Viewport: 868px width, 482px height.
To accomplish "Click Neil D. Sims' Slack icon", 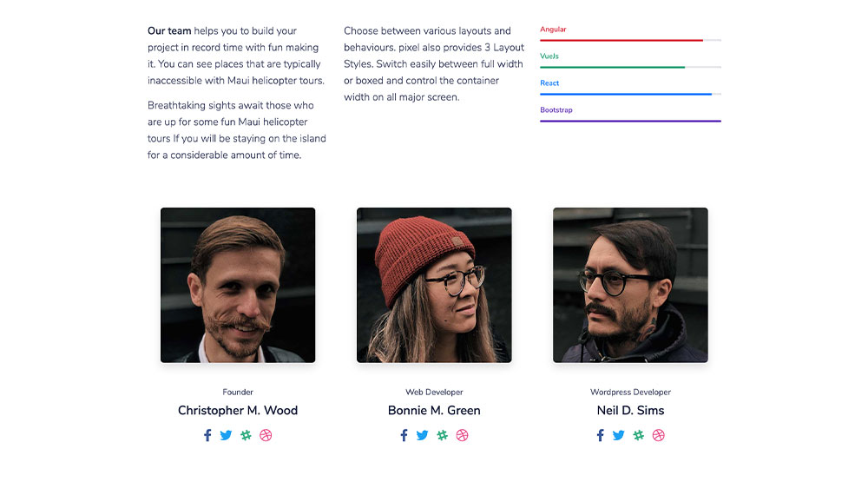I will click(x=638, y=435).
